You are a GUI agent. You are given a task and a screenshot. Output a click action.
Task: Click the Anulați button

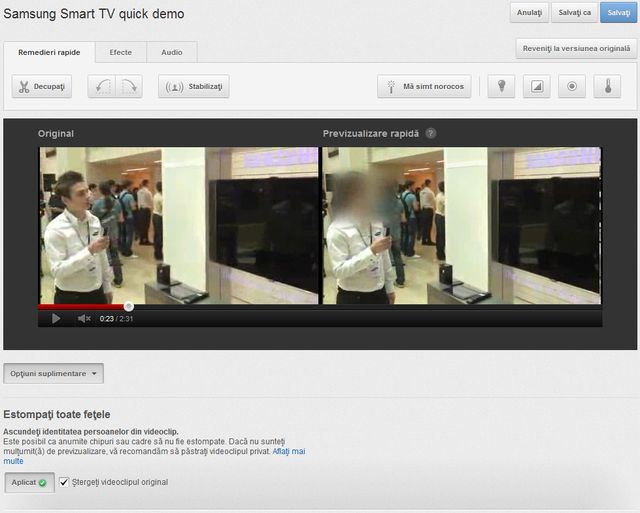coord(529,13)
